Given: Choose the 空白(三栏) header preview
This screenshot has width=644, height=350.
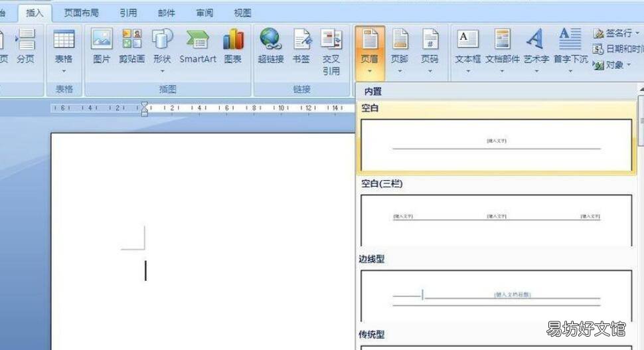Looking at the screenshot, I should click(x=496, y=220).
